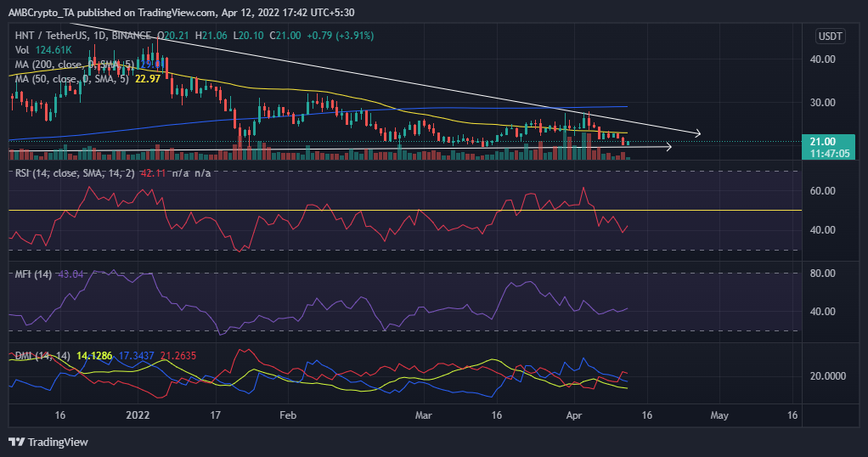Viewport: 868px width, 457px height.
Task: Click the descending trendline's arrowhead
Action: click(698, 133)
